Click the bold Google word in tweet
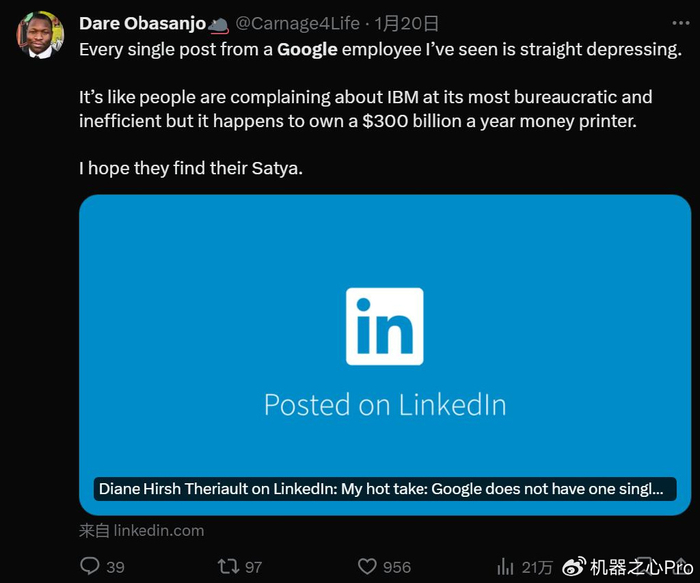The image size is (700, 583). point(307,48)
